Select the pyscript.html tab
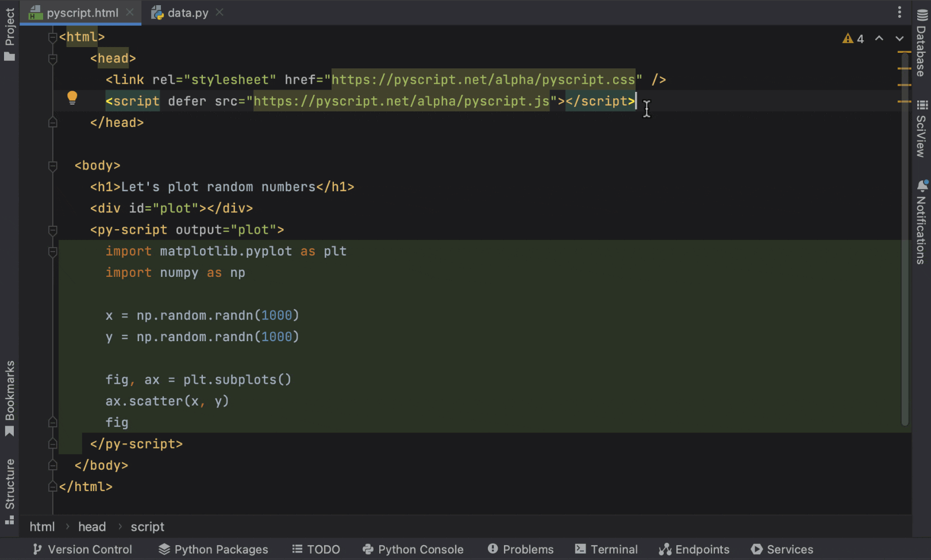The image size is (931, 560). tap(80, 12)
